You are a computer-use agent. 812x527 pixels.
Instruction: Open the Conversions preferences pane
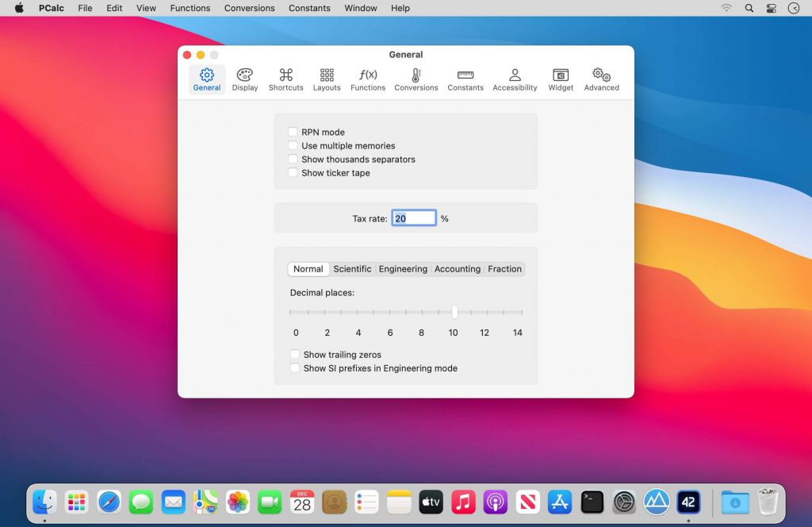416,79
